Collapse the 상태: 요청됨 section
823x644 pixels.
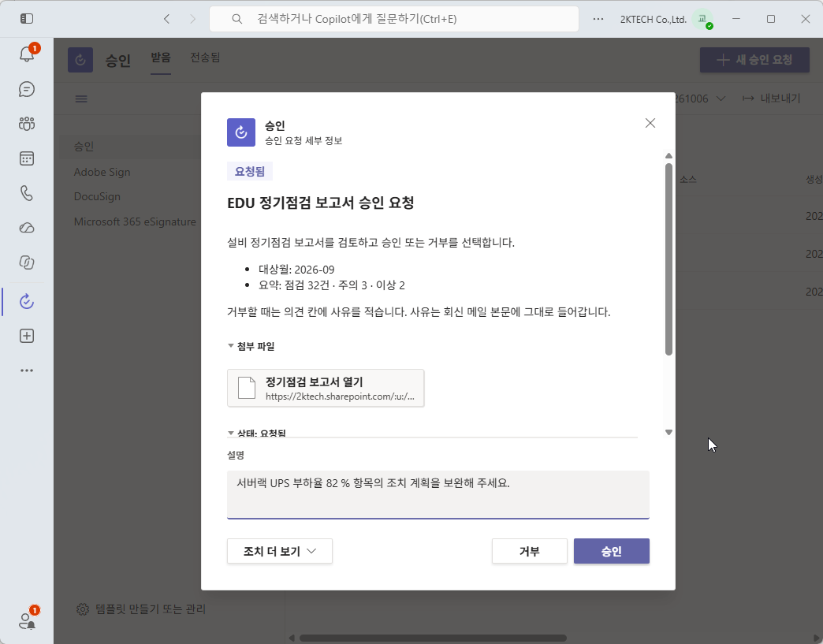click(x=257, y=433)
